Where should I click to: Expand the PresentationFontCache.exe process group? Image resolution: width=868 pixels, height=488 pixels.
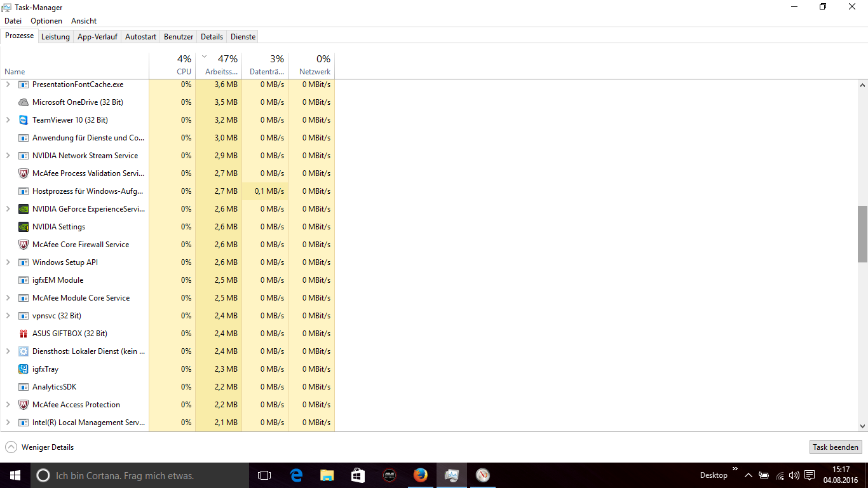click(x=8, y=85)
